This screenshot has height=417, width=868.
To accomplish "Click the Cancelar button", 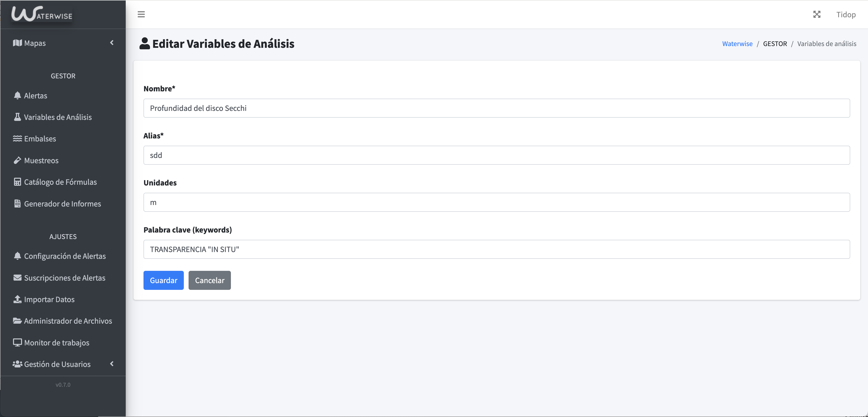I will (x=210, y=280).
